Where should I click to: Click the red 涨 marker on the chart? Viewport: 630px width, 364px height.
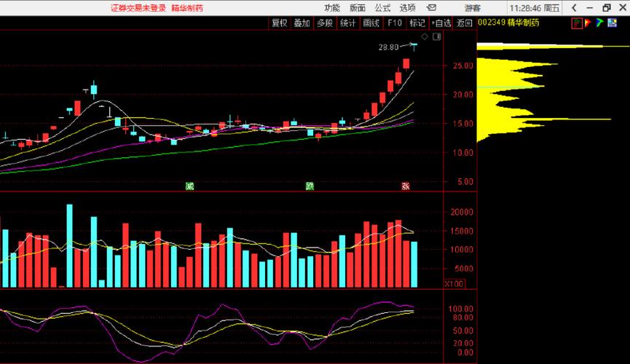(x=406, y=186)
